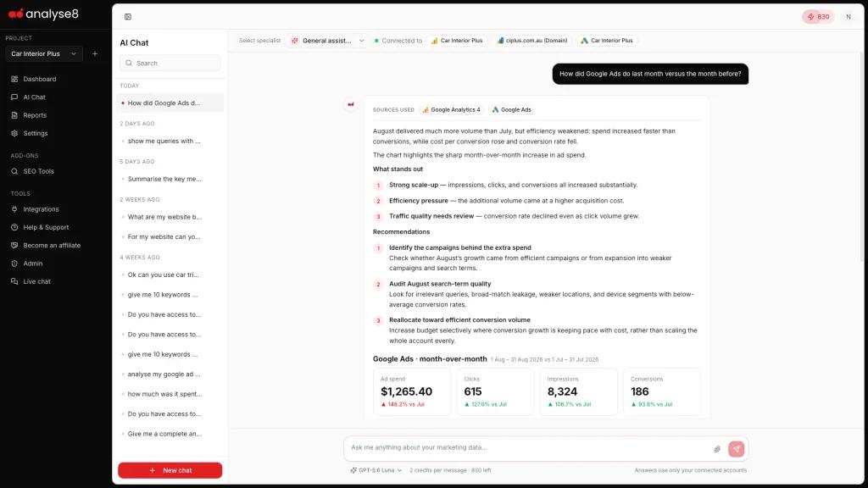
Task: Open Help & Support
Action: (x=46, y=227)
